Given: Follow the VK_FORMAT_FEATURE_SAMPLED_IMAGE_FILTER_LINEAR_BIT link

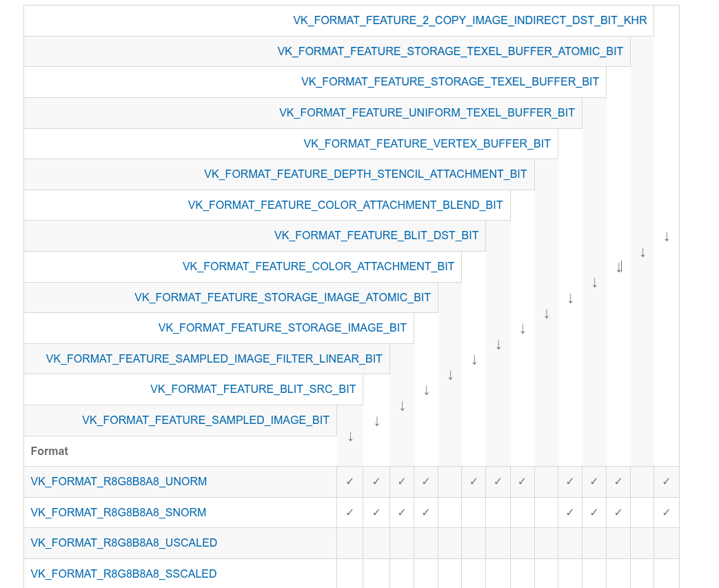Looking at the screenshot, I should (214, 358).
